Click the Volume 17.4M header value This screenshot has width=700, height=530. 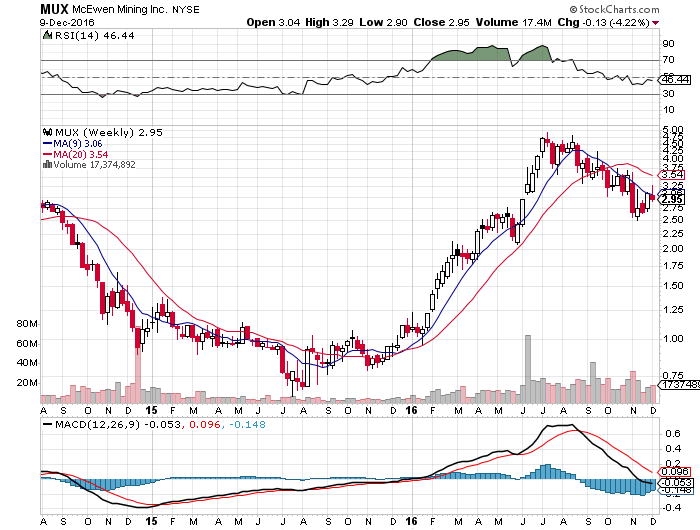(x=514, y=22)
